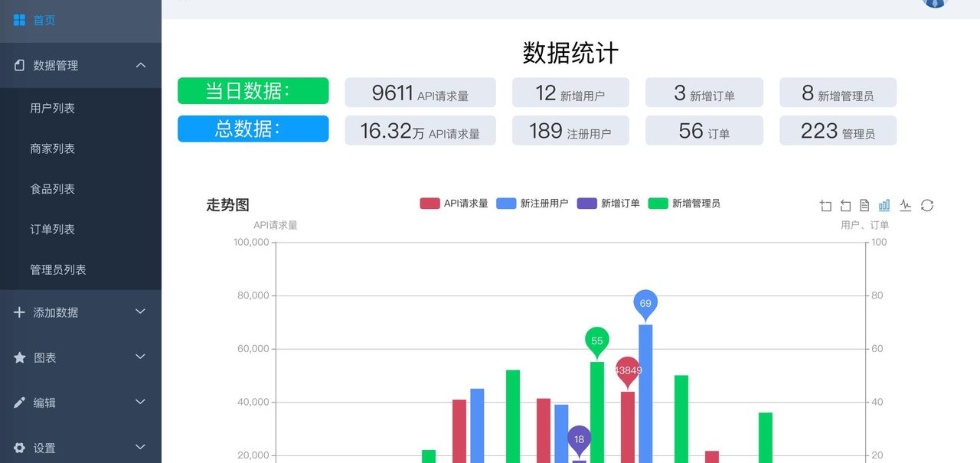Select the 首页 home icon in the sidebar
980x463 pixels.
click(18, 20)
